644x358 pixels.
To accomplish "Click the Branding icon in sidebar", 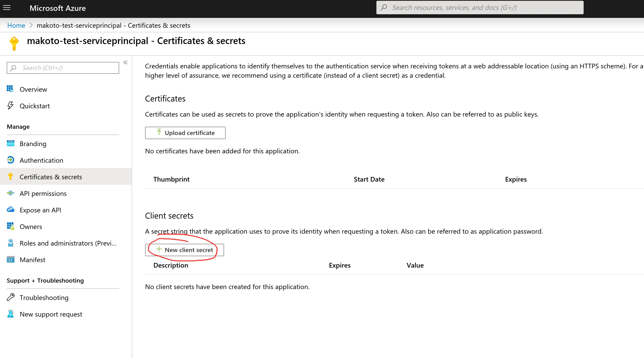I will (x=11, y=144).
